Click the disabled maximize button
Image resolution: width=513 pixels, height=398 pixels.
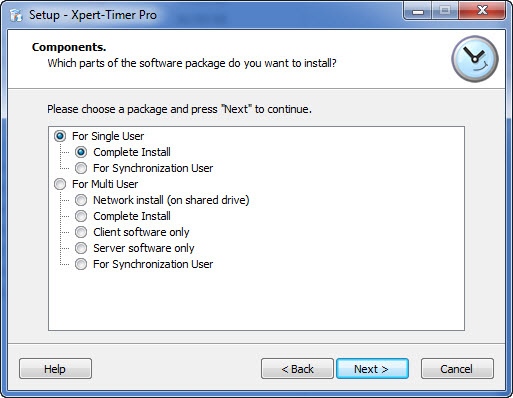(445, 11)
